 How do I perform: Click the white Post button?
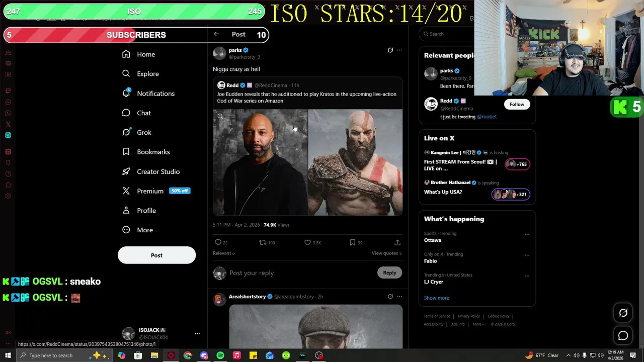(156, 255)
